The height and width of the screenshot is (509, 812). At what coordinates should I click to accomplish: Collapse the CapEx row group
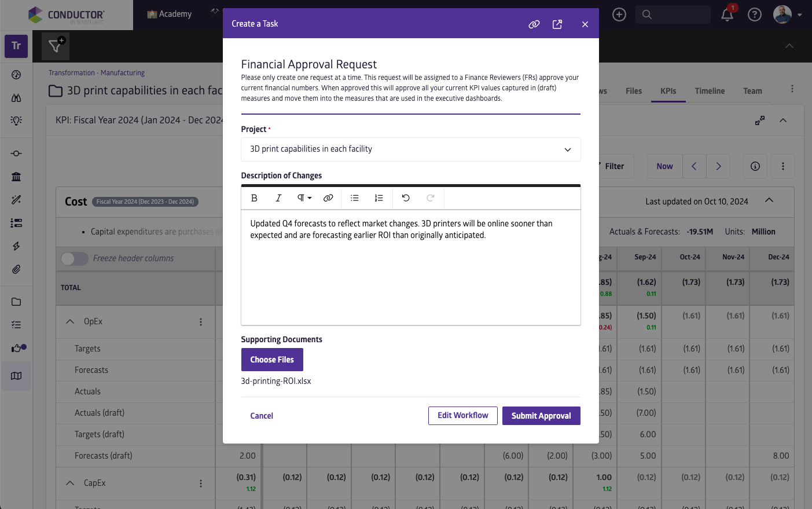coord(70,483)
